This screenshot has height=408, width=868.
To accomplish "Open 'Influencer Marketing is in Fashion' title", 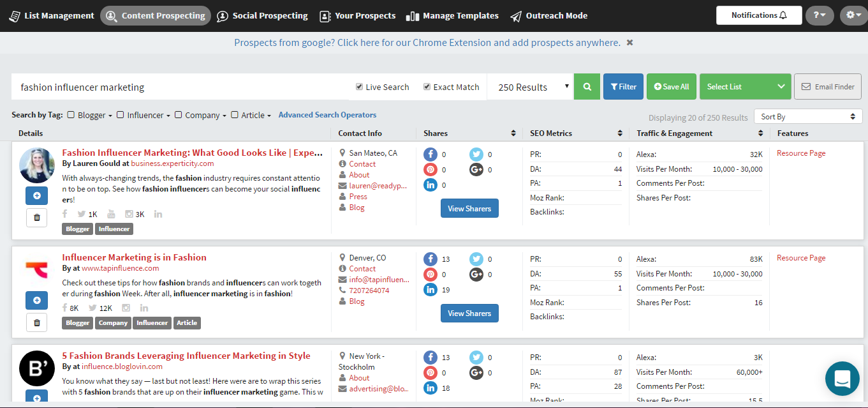I will (134, 257).
